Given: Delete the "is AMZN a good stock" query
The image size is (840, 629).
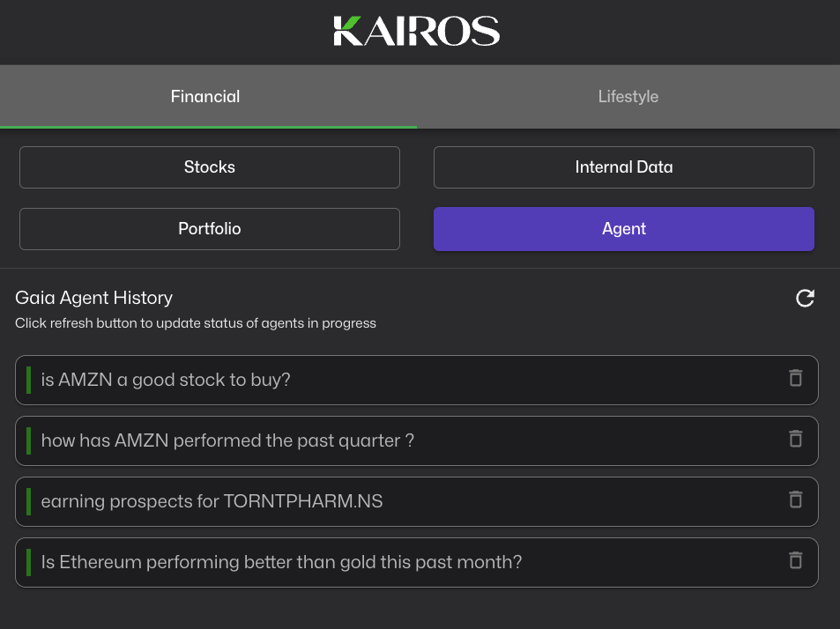Looking at the screenshot, I should point(795,379).
